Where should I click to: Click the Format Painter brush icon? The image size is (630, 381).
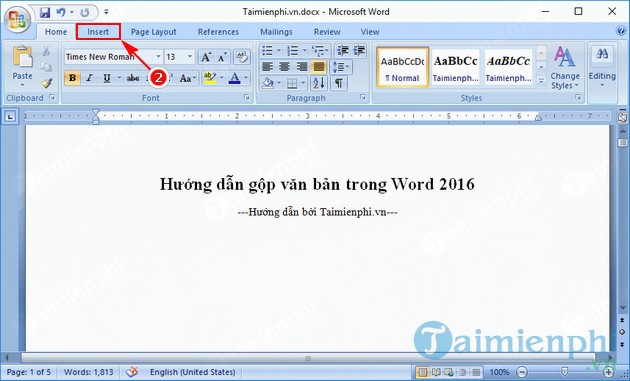pyautogui.click(x=47, y=83)
